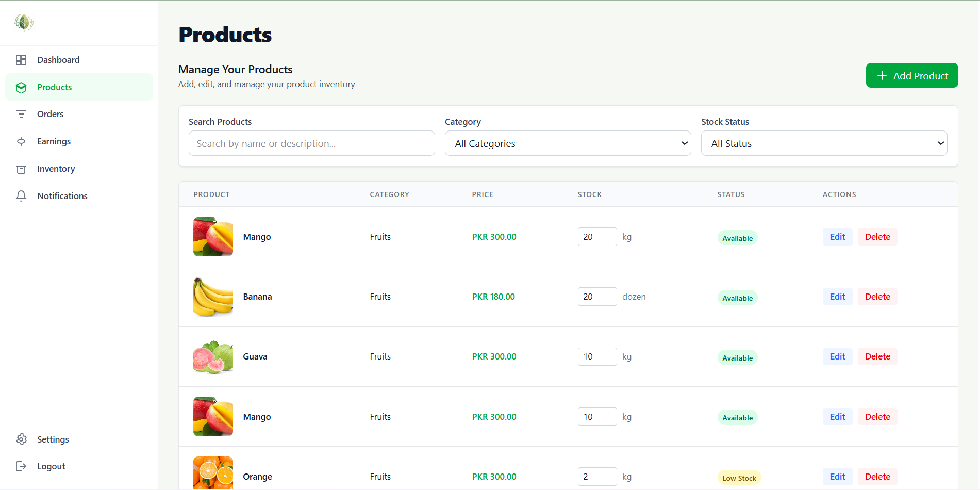The height and width of the screenshot is (490, 980).
Task: Open the All Categories dropdown
Action: click(568, 143)
